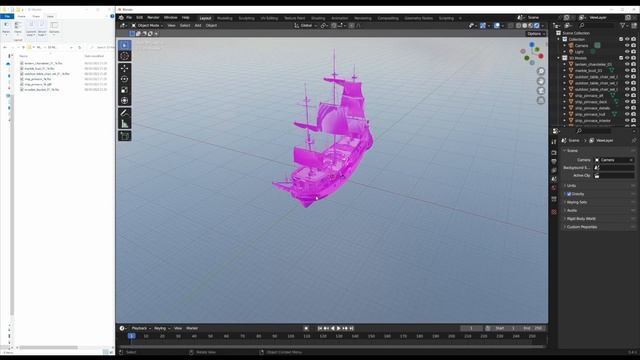The width and height of the screenshot is (640, 360).
Task: Click the outliner search field
Action: [596, 25]
